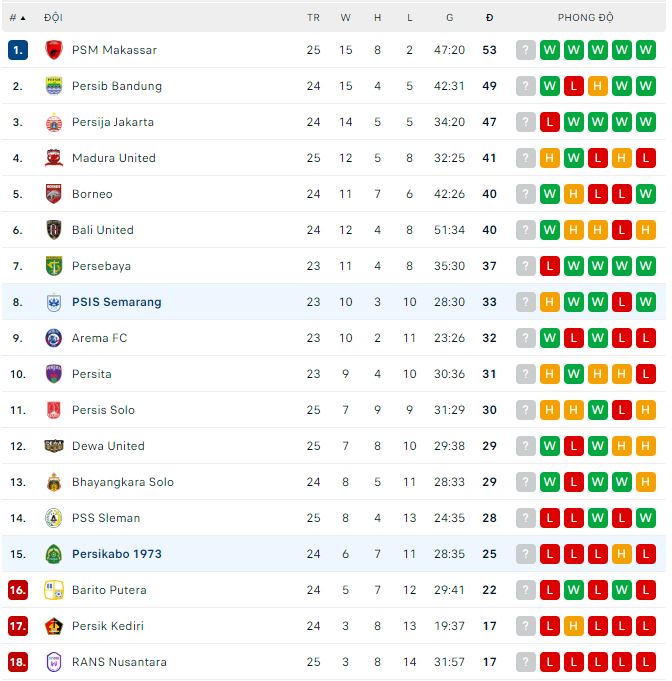The image size is (672, 681).
Task: Click Borneo's orange H form badge
Action: tap(574, 194)
